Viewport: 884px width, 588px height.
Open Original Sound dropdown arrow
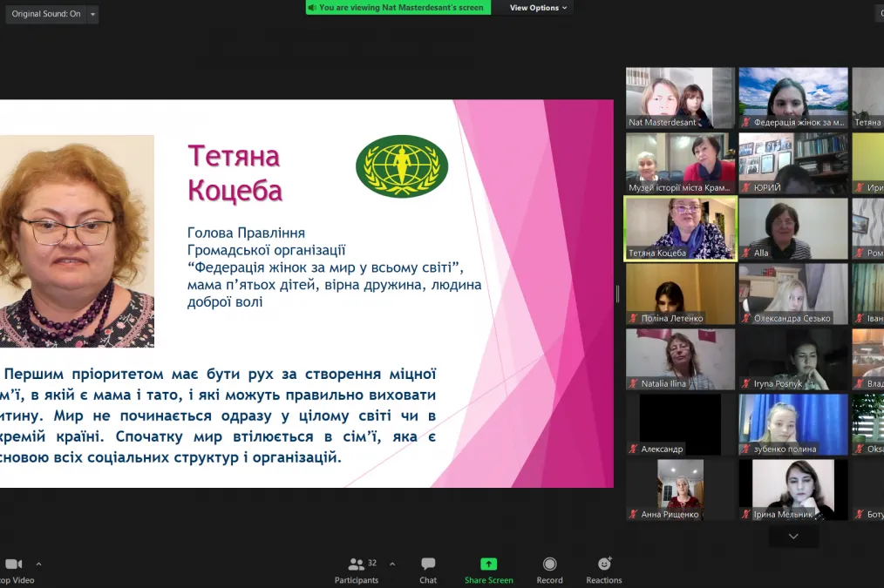click(93, 14)
